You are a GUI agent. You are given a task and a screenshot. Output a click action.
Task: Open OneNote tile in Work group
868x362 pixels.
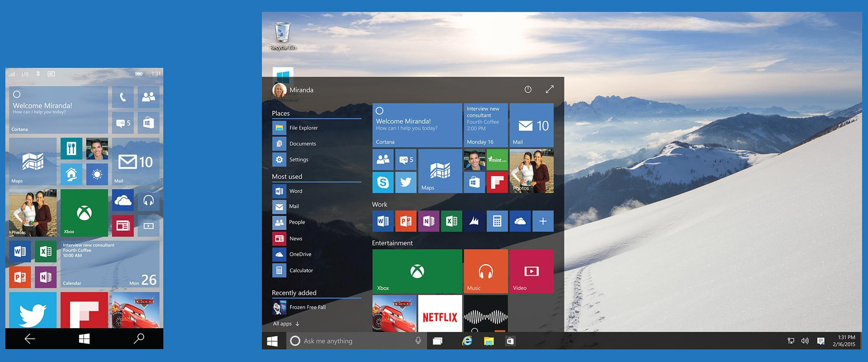click(428, 221)
